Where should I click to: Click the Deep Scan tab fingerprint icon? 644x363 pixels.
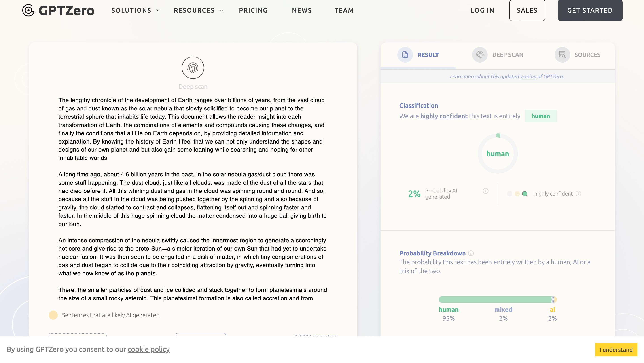pos(479,55)
